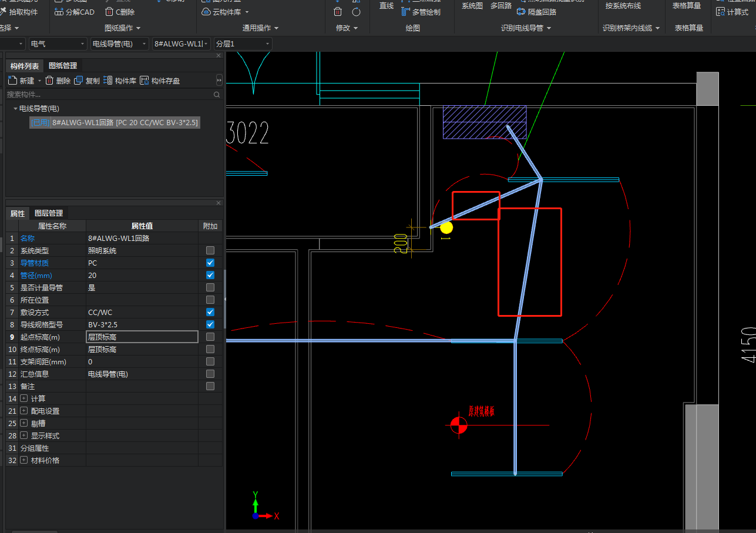
Task: Click the yellow circle marker on the drawing
Action: (446, 227)
